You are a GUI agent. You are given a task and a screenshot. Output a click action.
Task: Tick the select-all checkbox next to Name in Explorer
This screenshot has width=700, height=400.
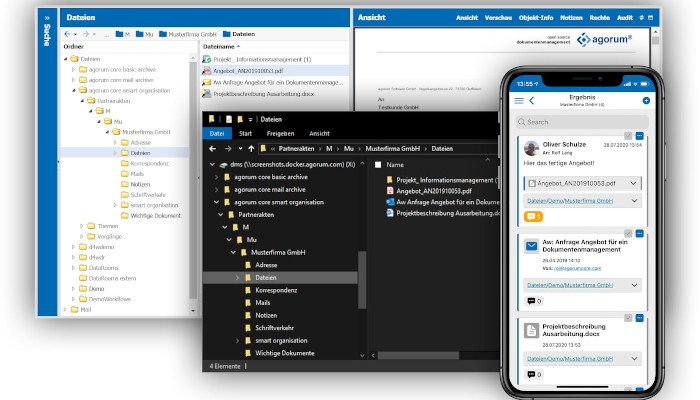point(378,165)
